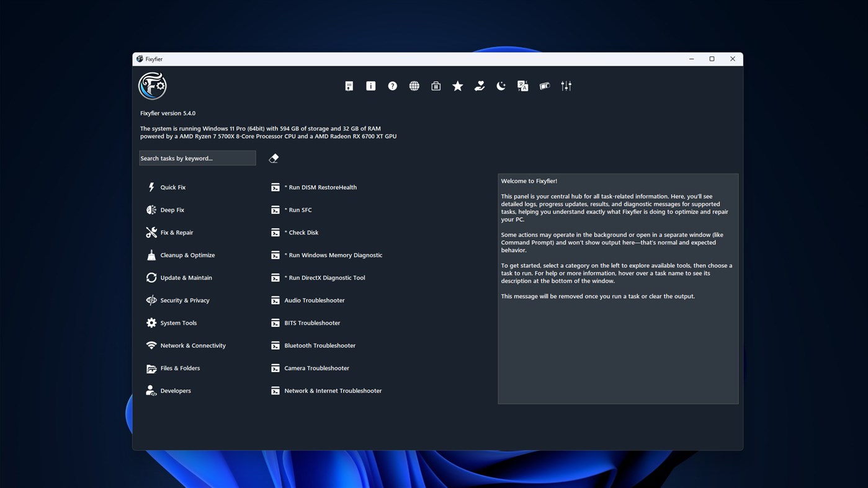This screenshot has width=868, height=488.
Task: Toggle dark mode with the moon icon
Action: 501,86
